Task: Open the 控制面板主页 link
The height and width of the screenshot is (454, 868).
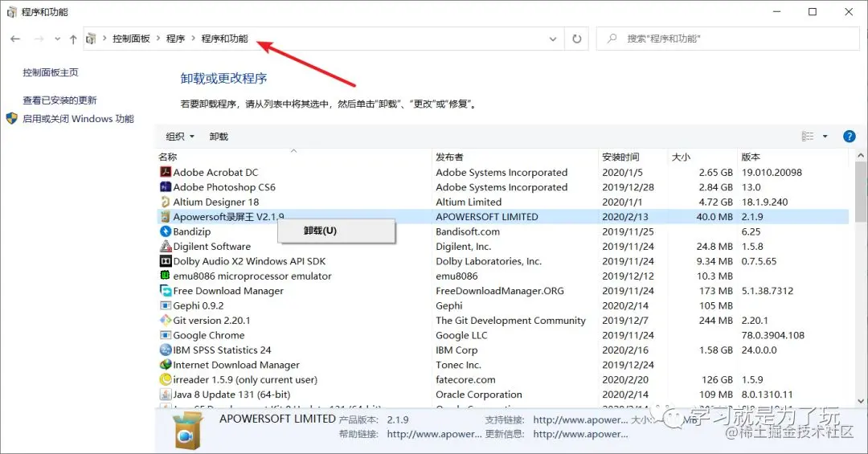Action: [x=51, y=72]
